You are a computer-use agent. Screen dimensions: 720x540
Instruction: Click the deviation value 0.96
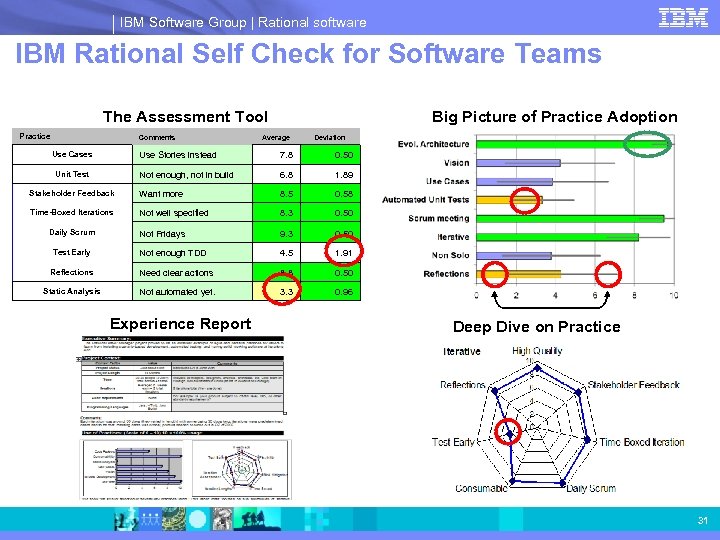344,292
